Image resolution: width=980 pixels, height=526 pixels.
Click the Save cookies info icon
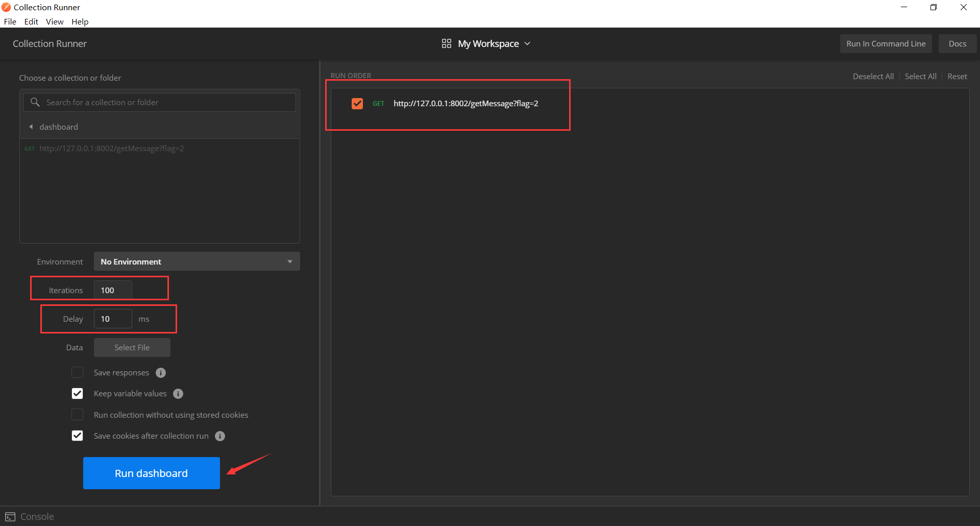[220, 436]
